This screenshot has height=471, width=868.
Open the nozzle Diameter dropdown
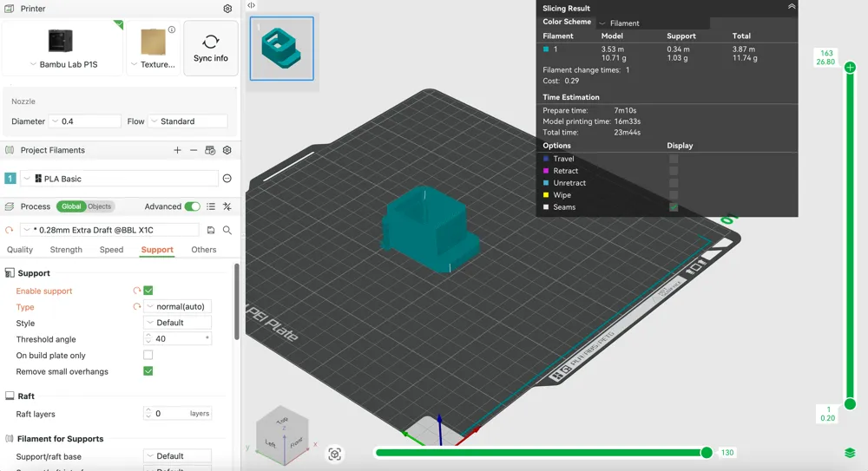tap(86, 121)
